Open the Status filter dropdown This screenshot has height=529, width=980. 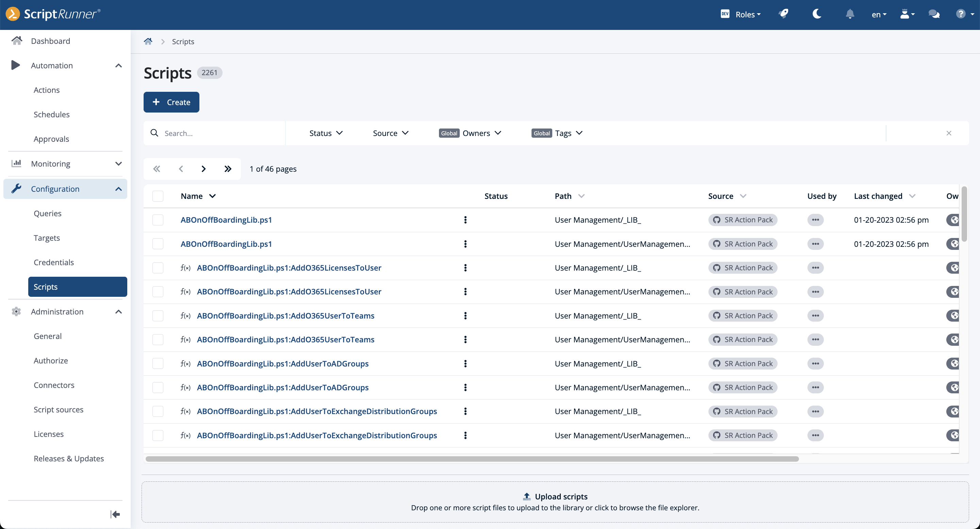tap(326, 133)
